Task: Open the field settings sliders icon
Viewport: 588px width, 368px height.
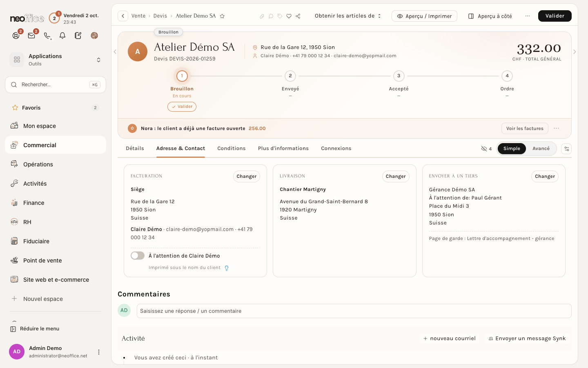Action: [x=566, y=149]
